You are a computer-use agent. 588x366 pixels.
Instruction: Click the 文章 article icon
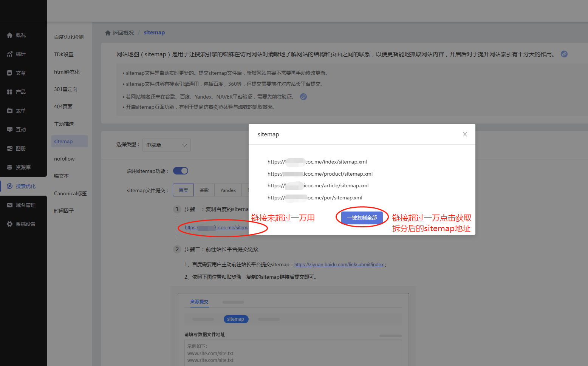point(10,73)
